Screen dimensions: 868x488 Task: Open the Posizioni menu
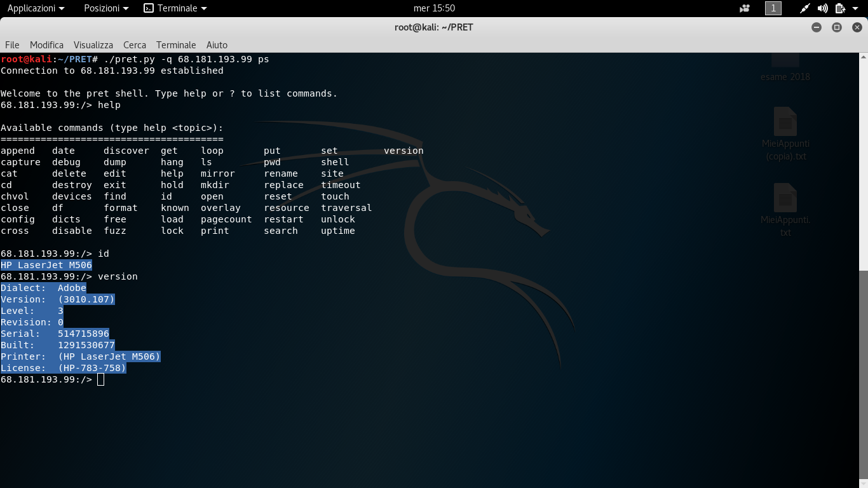tap(106, 8)
